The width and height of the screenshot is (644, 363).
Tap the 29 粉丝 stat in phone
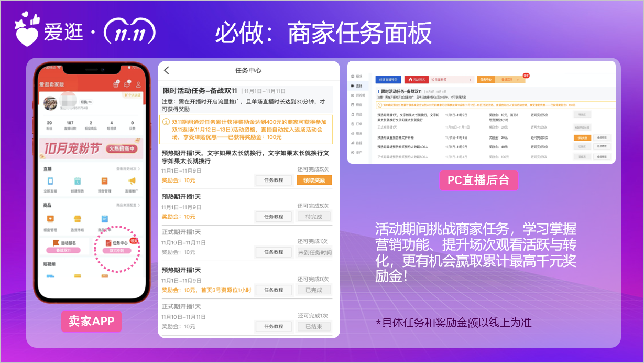click(49, 125)
